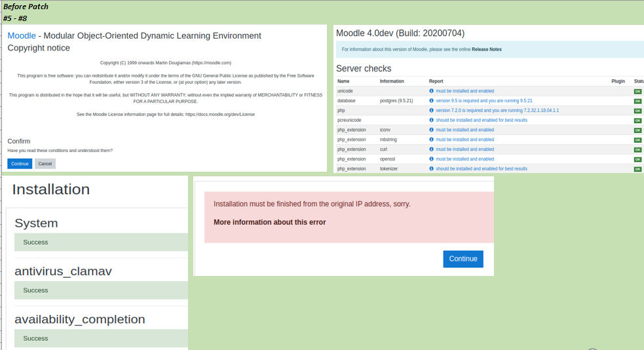Viewport: 644px width, 350px height.
Task: Click the 'Before Patch' label
Action: 26,7
